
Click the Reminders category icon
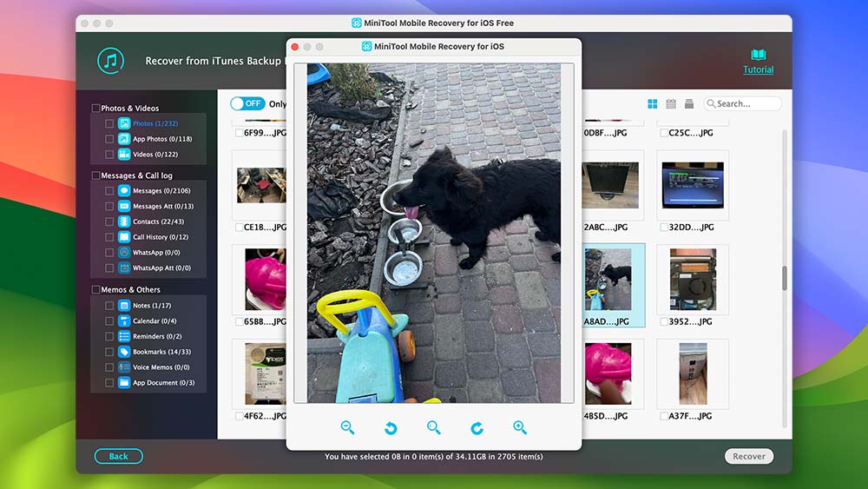124,336
